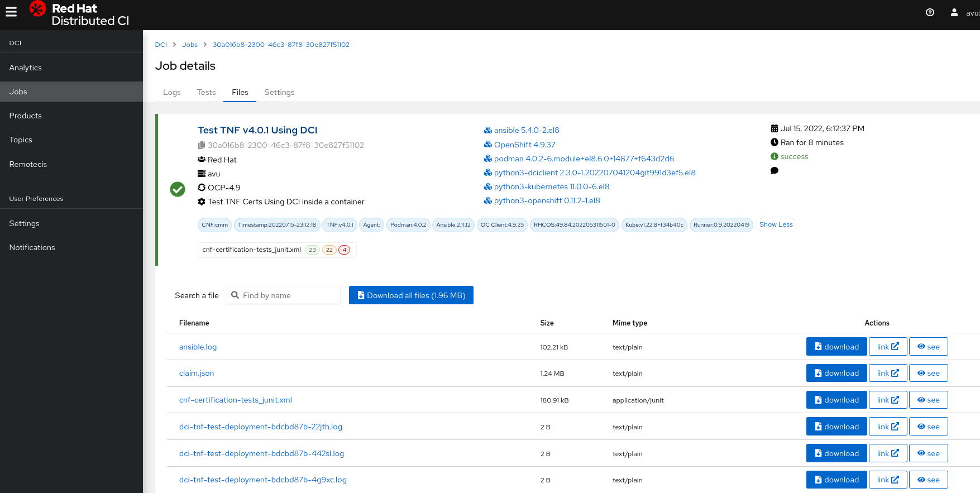The height and width of the screenshot is (493, 980).
Task: Click the topic icon beside OCP-4.9
Action: (x=202, y=188)
